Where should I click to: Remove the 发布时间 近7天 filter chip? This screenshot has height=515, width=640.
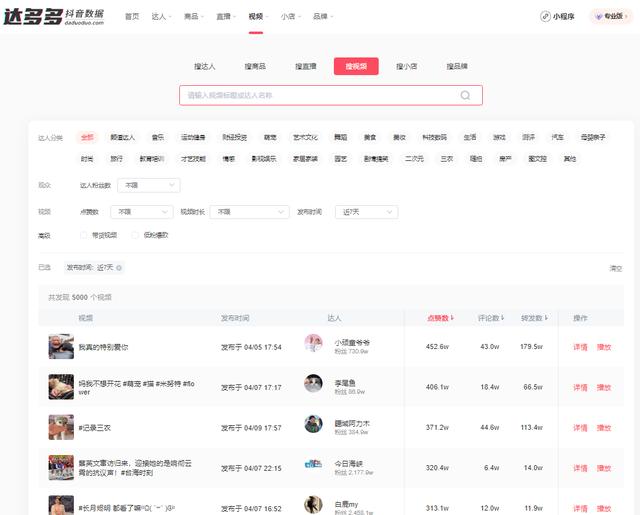[119, 268]
